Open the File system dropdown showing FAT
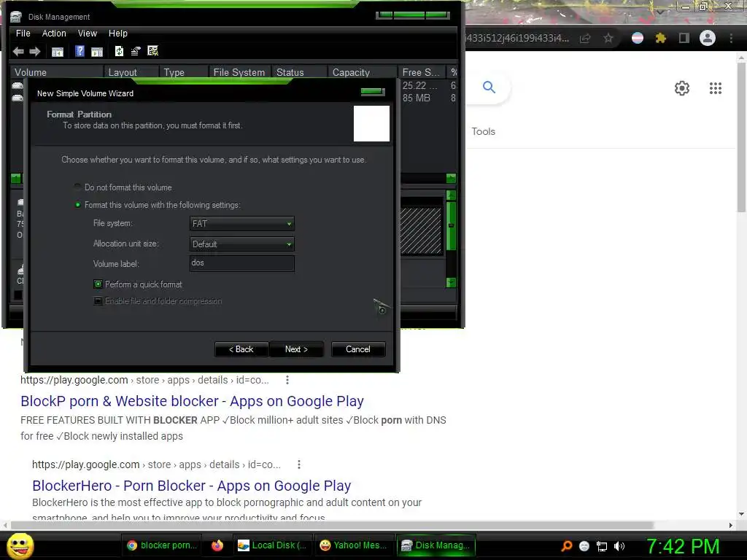The width and height of the screenshot is (747, 560). tap(242, 223)
